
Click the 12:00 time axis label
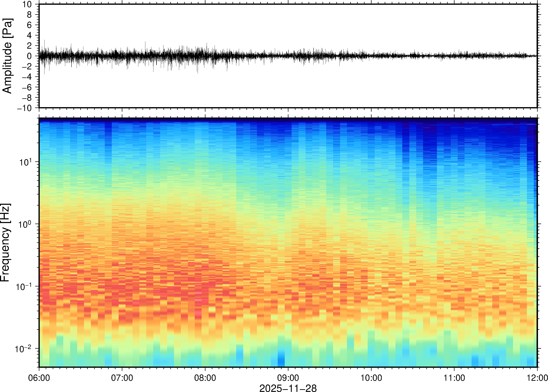tap(537, 378)
